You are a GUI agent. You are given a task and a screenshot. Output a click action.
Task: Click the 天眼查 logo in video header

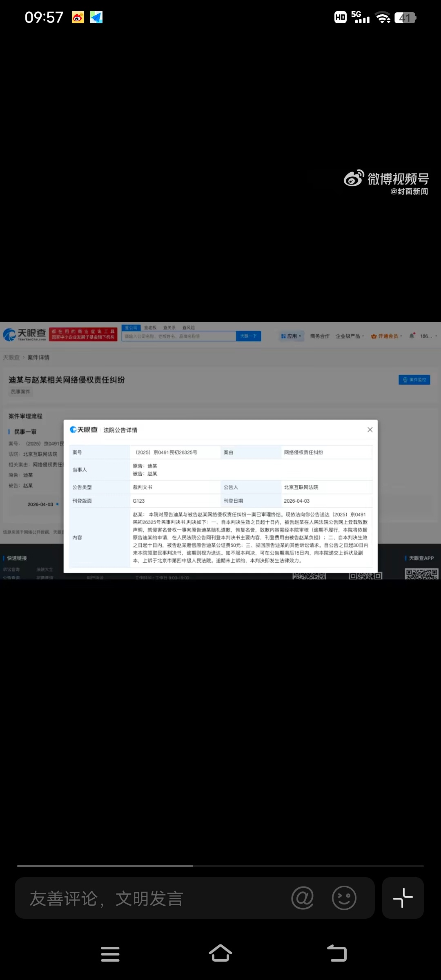pyautogui.click(x=24, y=334)
